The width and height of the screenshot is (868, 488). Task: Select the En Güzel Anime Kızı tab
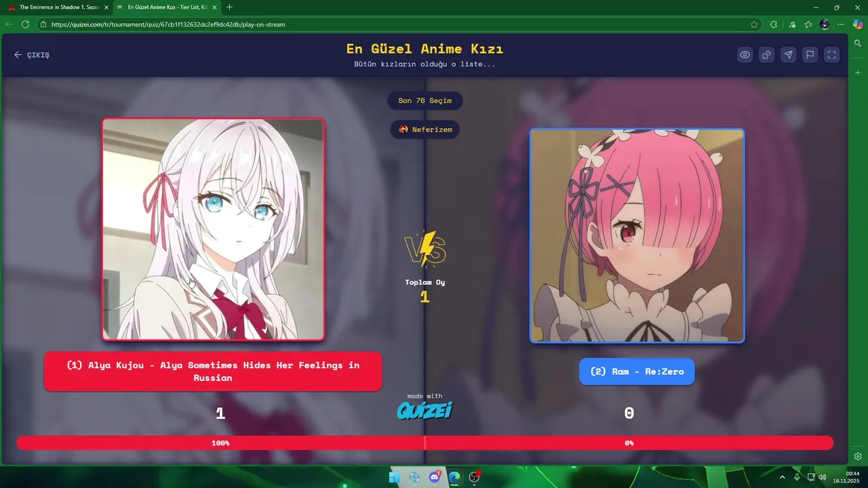click(x=167, y=7)
